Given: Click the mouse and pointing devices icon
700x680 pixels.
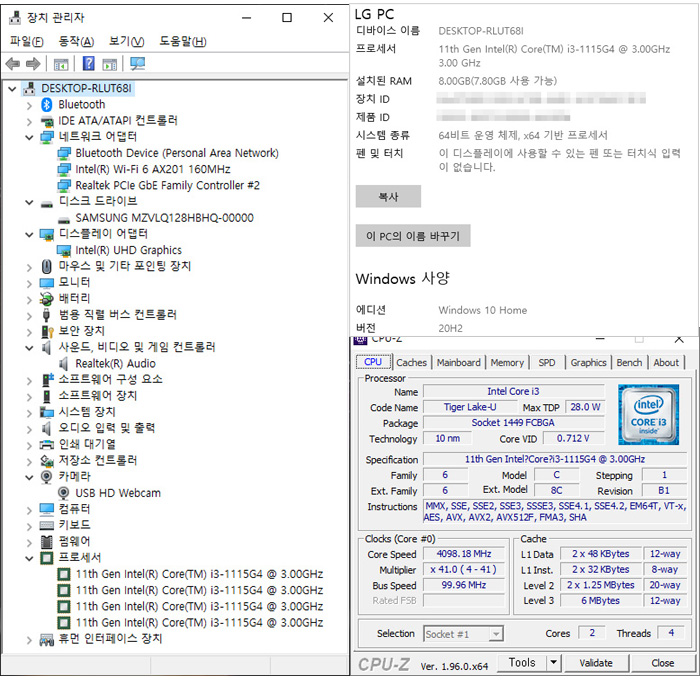Looking at the screenshot, I should click(46, 267).
